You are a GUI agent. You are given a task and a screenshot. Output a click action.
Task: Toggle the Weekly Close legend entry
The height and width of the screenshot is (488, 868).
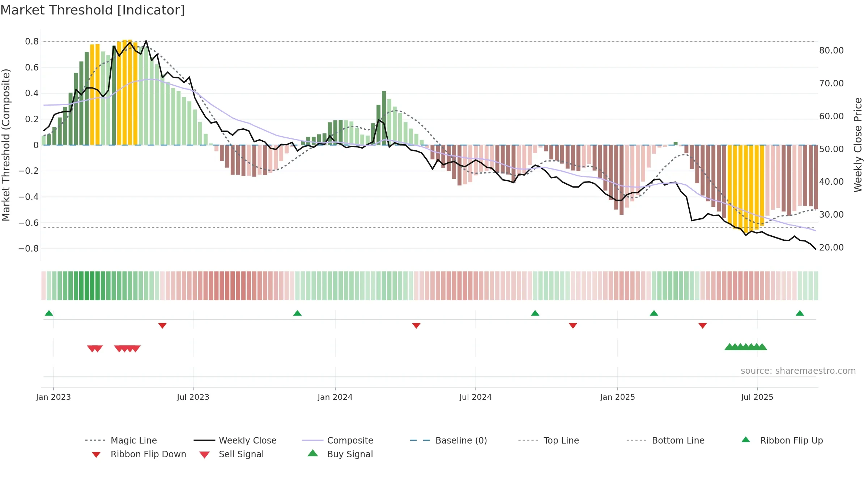235,440
